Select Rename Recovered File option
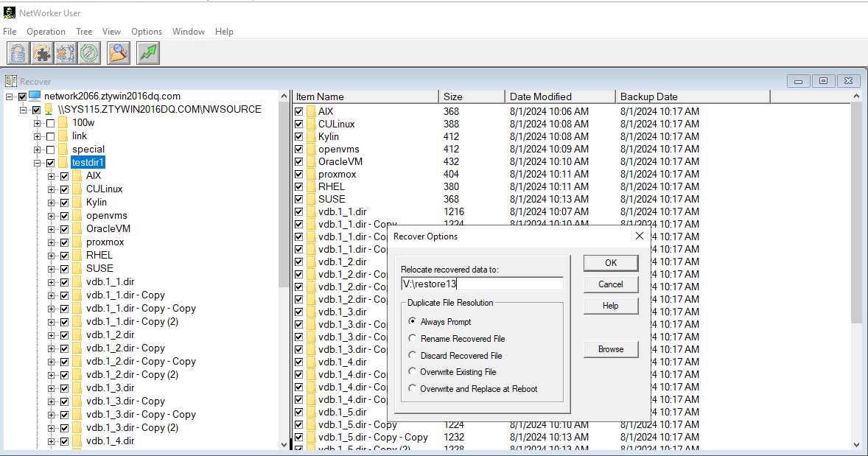This screenshot has width=868, height=456. click(x=412, y=338)
